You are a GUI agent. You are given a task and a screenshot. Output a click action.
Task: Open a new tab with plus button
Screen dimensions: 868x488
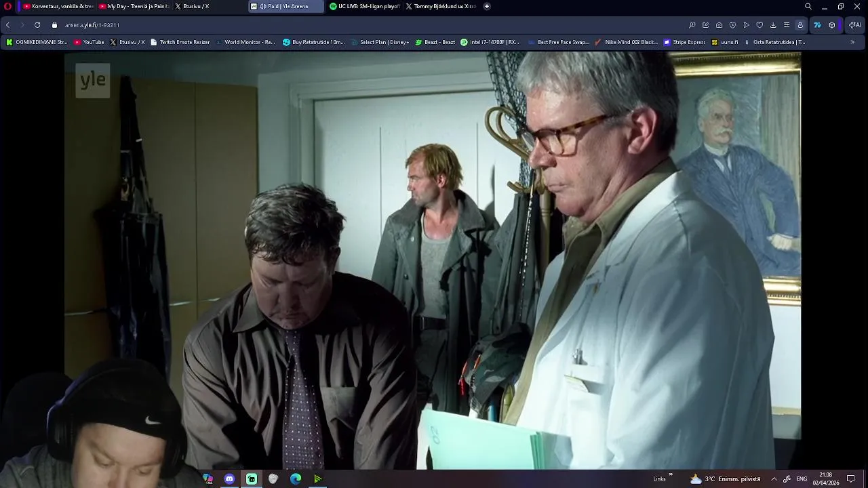tap(487, 6)
